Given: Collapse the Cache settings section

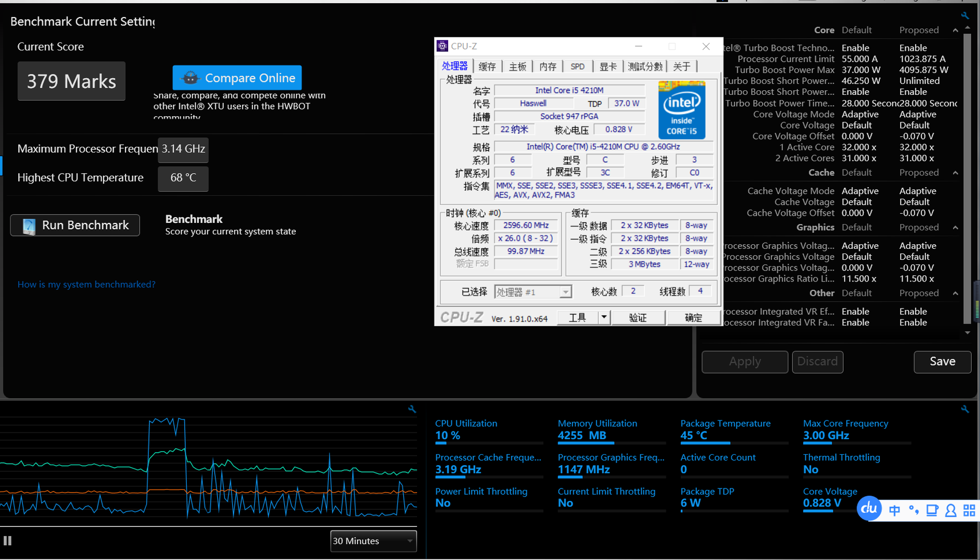Looking at the screenshot, I should click(x=955, y=173).
